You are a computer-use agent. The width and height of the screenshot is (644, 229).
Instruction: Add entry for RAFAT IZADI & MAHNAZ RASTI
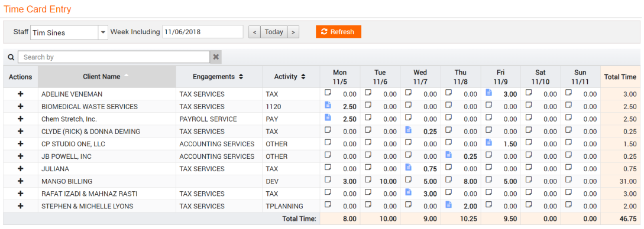coord(21,194)
